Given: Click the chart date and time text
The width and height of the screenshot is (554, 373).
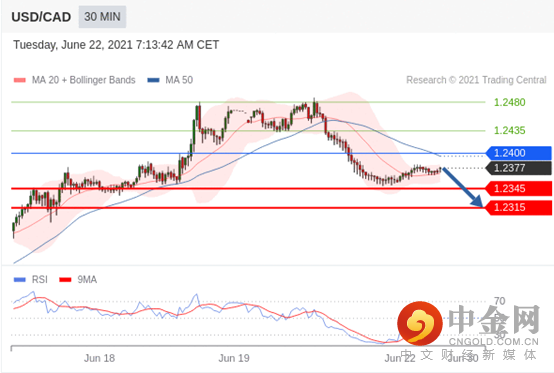Looking at the screenshot, I should (116, 45).
